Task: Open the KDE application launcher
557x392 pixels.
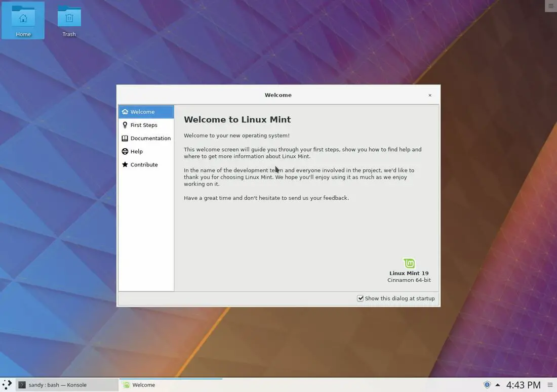Action: [x=7, y=385]
